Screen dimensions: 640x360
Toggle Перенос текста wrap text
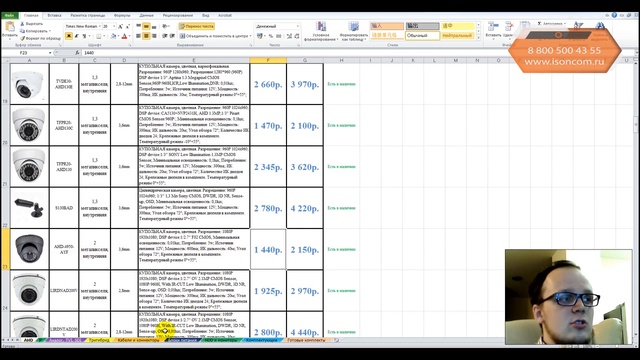(x=196, y=26)
